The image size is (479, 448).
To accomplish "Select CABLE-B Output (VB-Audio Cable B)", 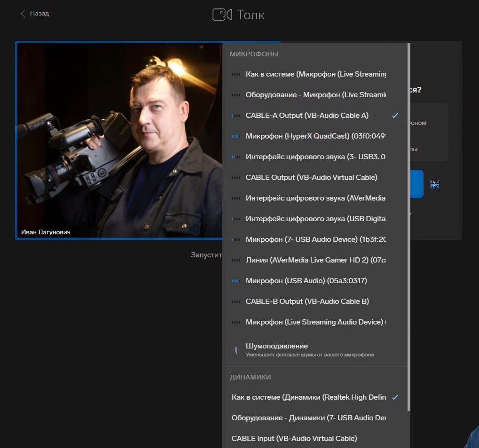I will pyautogui.click(x=315, y=301).
